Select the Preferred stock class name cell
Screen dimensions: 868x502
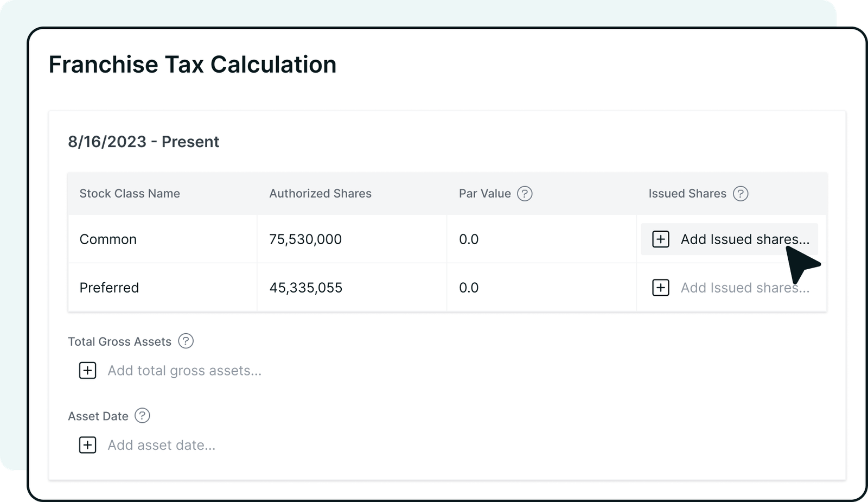[x=109, y=288]
